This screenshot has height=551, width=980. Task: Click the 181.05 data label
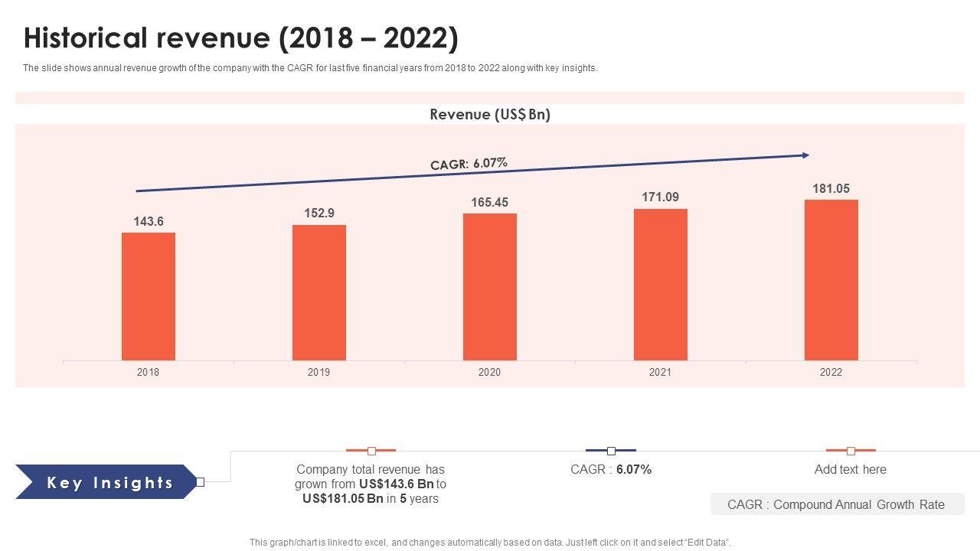click(831, 189)
